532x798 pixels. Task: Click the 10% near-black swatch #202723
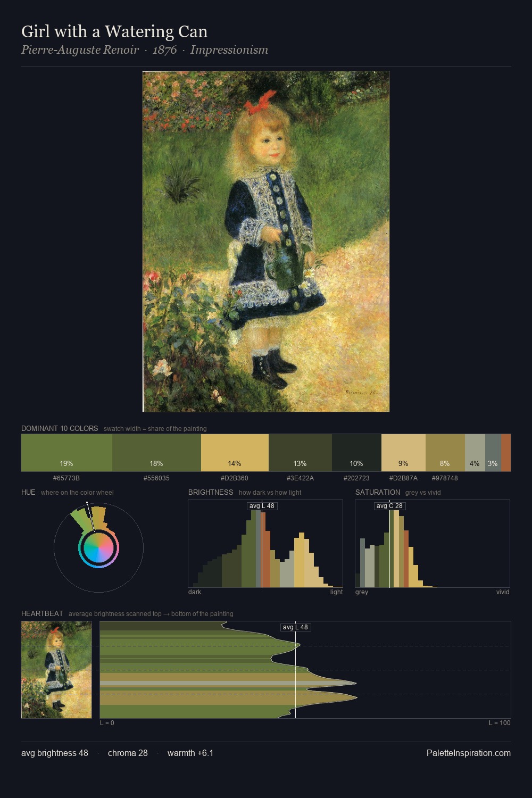(356, 453)
